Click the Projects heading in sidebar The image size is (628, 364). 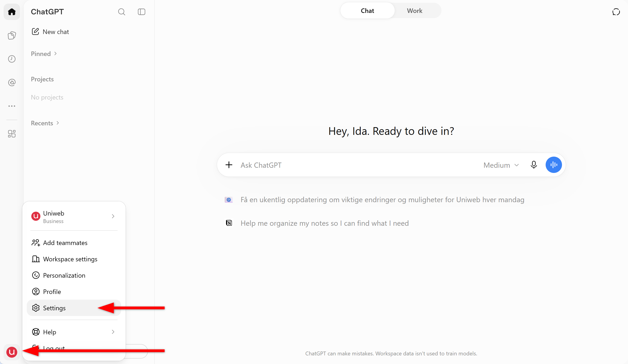42,79
